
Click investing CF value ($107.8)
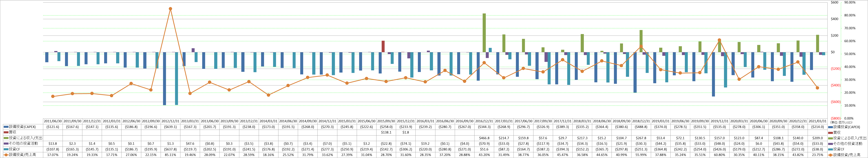(53, 149)
